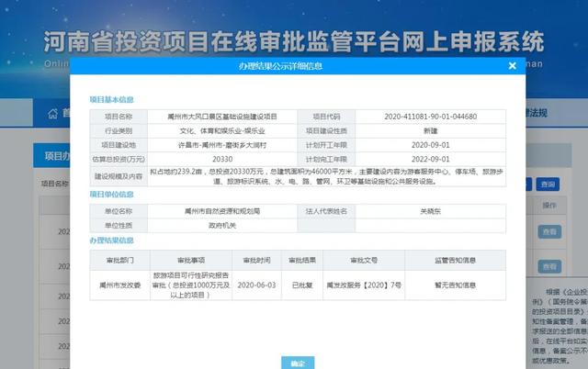Select project code 2020-411081-90-01-044680
Viewport: 588px width, 369px height.
tap(431, 117)
